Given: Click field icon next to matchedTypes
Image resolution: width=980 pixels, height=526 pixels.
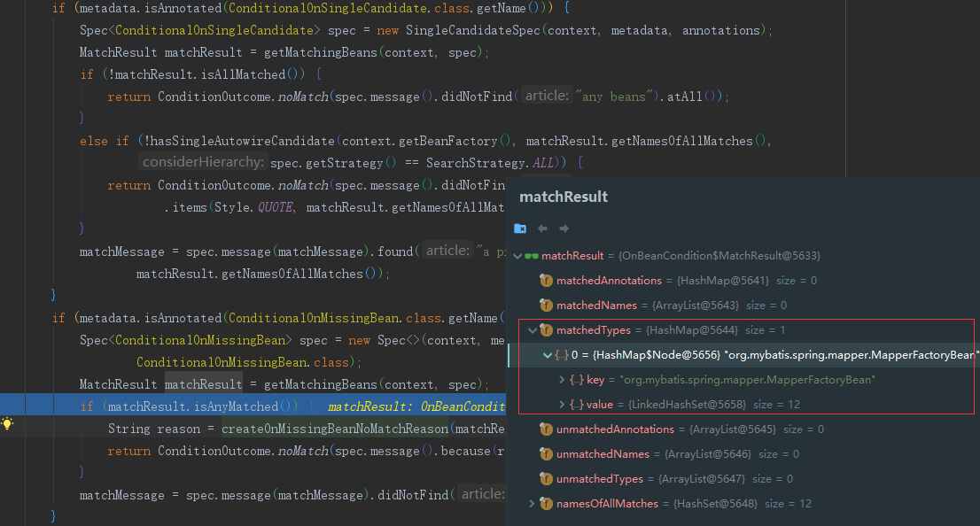Looking at the screenshot, I should (x=546, y=330).
